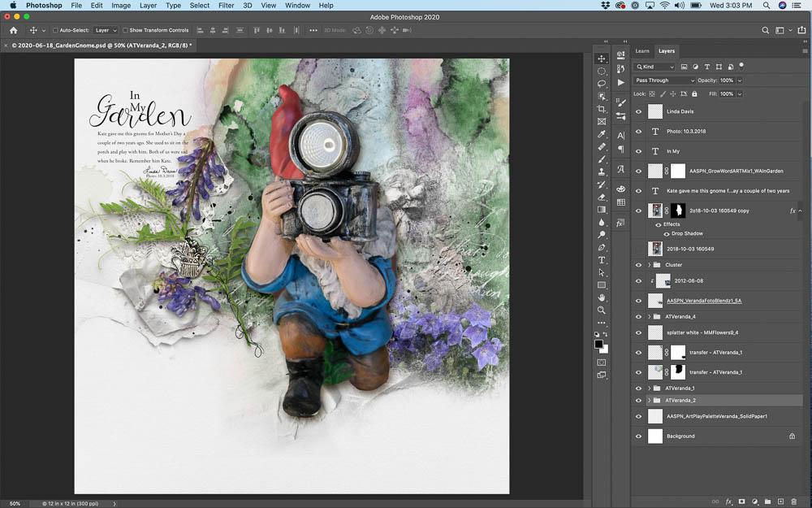Expand the ATVeranda_2 group
The width and height of the screenshot is (812, 508).
tap(650, 400)
